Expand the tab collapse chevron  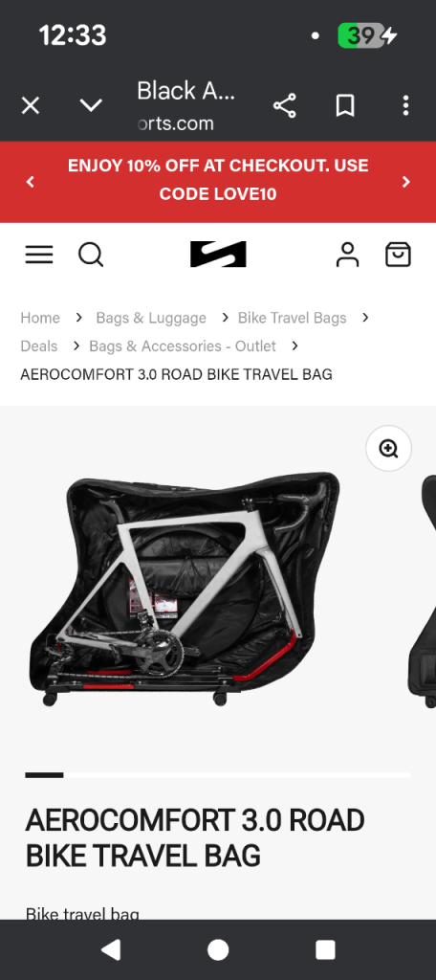[x=91, y=105]
